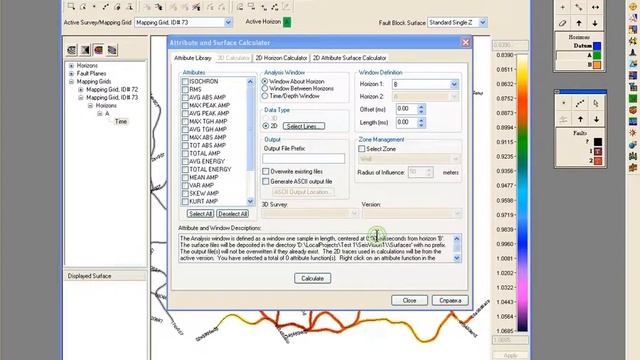Click the black arrow pointer tool in top toolbar
Screen dimensions: 640x360
tap(159, 7)
